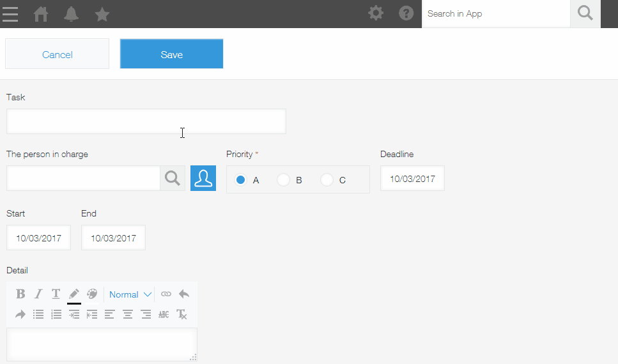The width and height of the screenshot is (618, 364).
Task: Go to home via house icon
Action: [41, 14]
